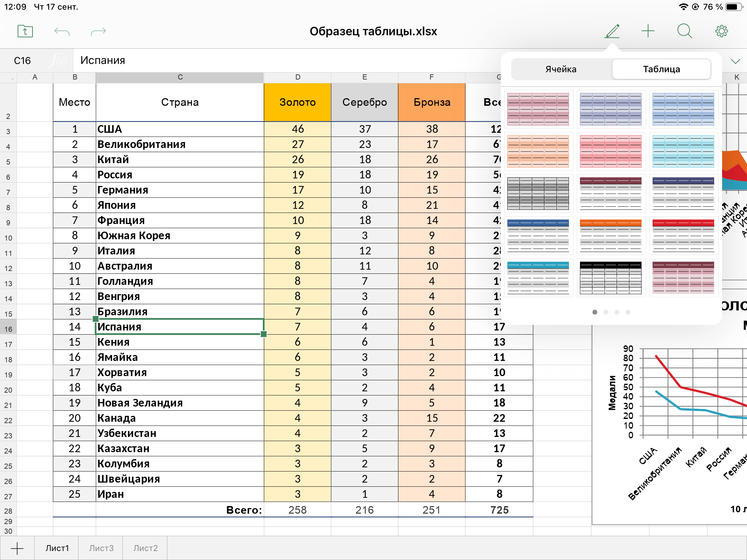
Task: Apply the light orange table style
Action: 538,151
